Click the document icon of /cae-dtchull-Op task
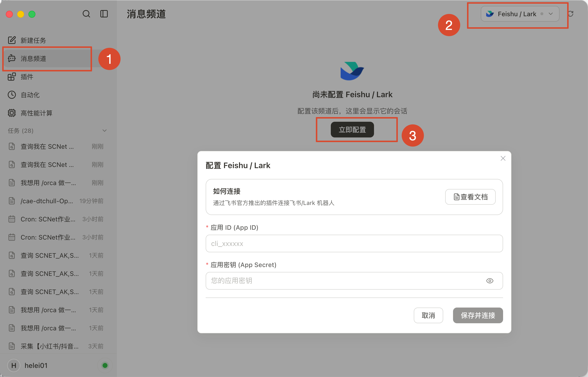The height and width of the screenshot is (377, 588). [x=12, y=201]
